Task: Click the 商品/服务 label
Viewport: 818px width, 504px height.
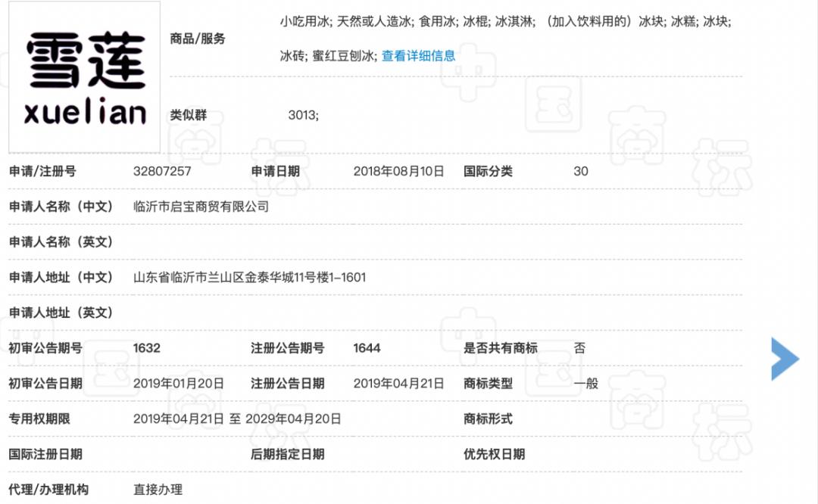Action: (198, 39)
